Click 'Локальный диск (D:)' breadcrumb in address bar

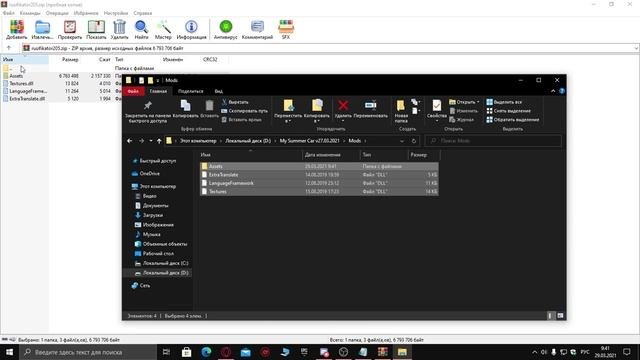point(248,141)
